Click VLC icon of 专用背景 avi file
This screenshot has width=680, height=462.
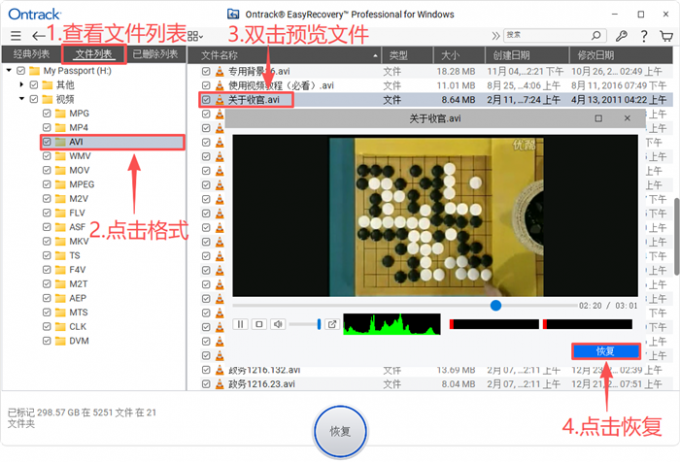220,71
